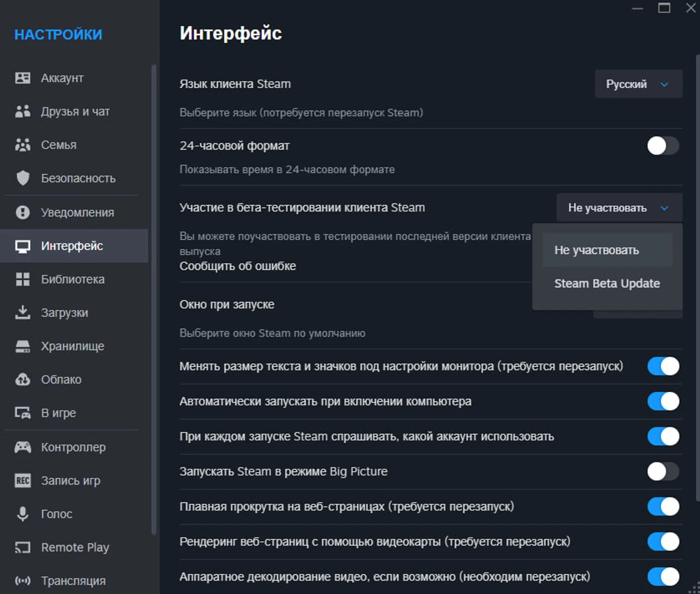Click the Account card icon in sidebar
The width and height of the screenshot is (700, 594).
[23, 78]
